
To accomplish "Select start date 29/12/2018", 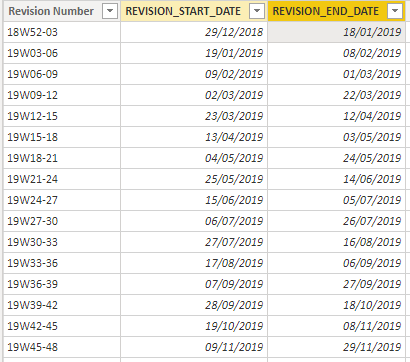I will click(194, 32).
